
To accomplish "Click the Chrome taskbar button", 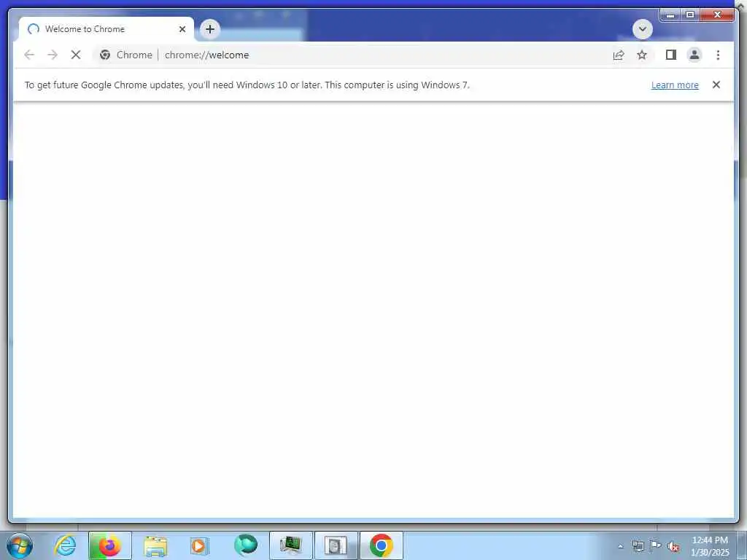I will (381, 545).
